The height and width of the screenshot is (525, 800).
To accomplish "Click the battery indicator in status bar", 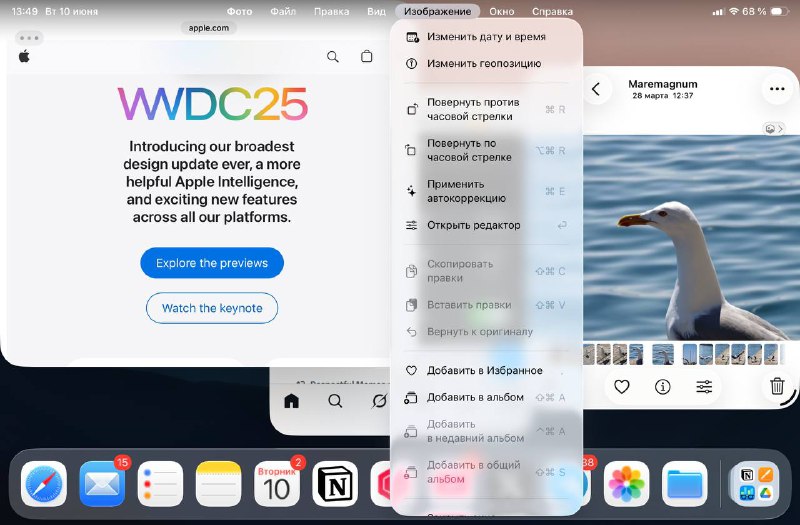I will pos(780,11).
